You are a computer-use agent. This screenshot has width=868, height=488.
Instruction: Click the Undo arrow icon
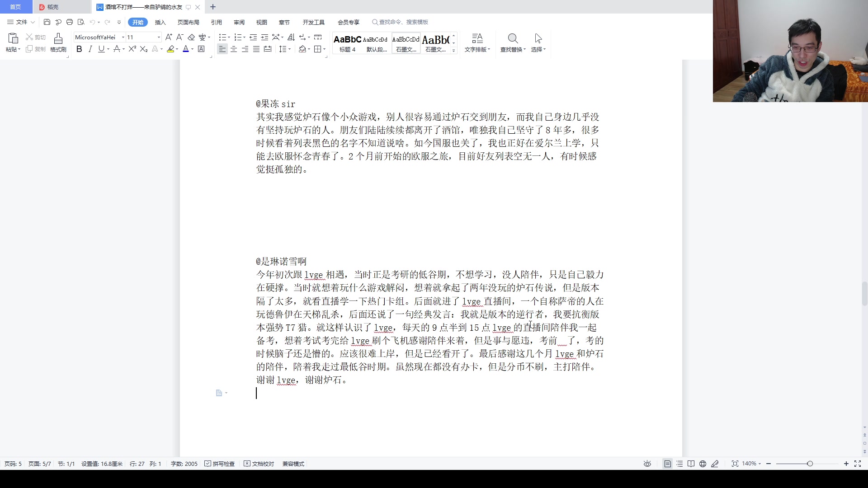click(92, 22)
